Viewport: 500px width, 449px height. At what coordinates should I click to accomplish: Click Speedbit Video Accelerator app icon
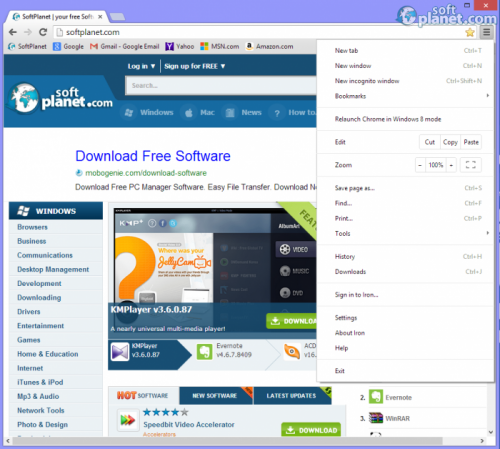128,420
